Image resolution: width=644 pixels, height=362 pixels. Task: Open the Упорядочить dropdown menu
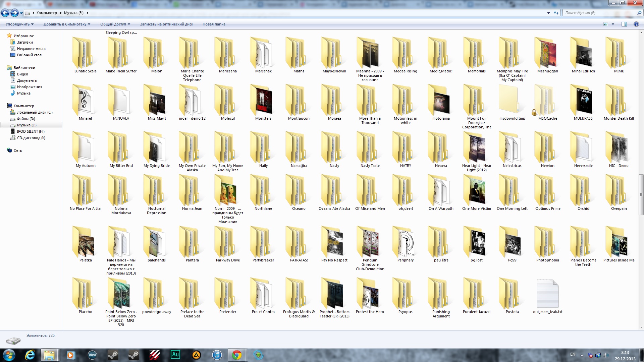click(19, 24)
